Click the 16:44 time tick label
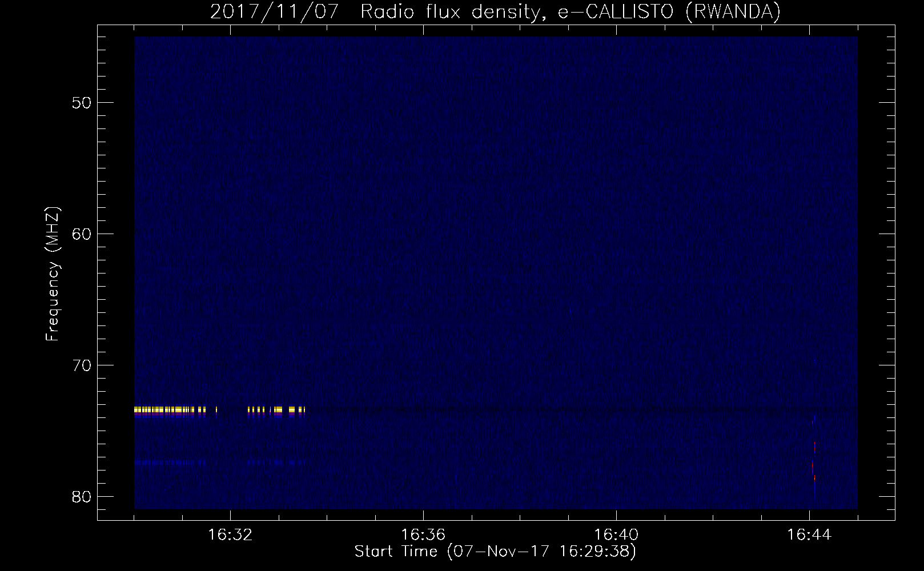The width and height of the screenshot is (924, 571). pyautogui.click(x=809, y=535)
